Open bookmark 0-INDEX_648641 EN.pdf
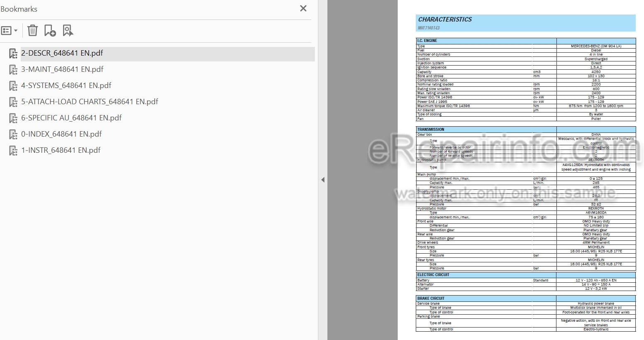644x340 pixels. point(61,134)
